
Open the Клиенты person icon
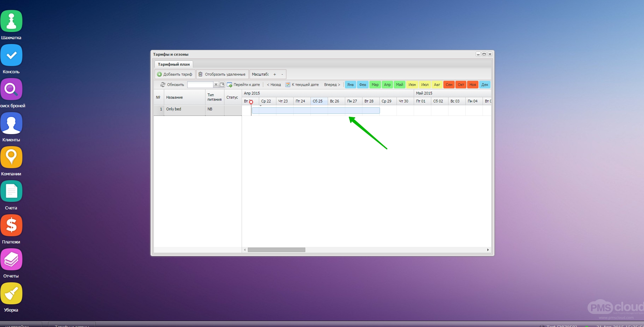tap(11, 123)
